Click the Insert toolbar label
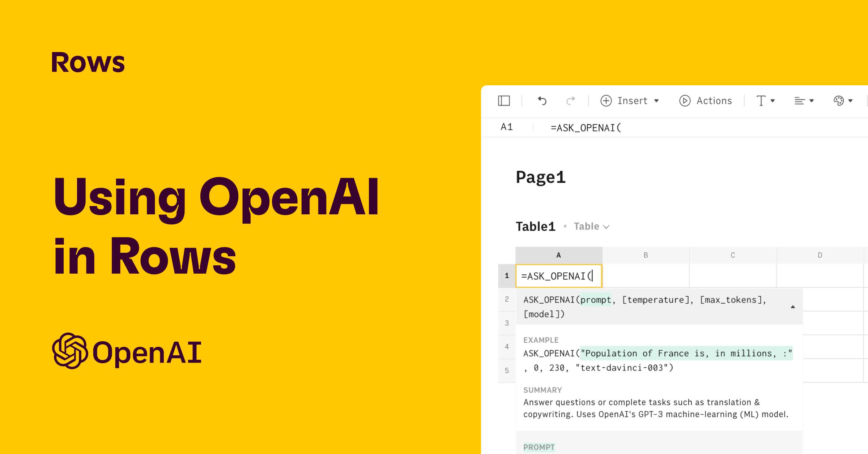The image size is (868, 454). 632,101
